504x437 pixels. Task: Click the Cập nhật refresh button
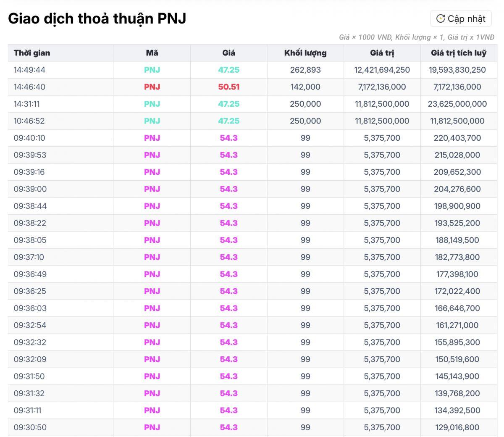click(x=461, y=18)
